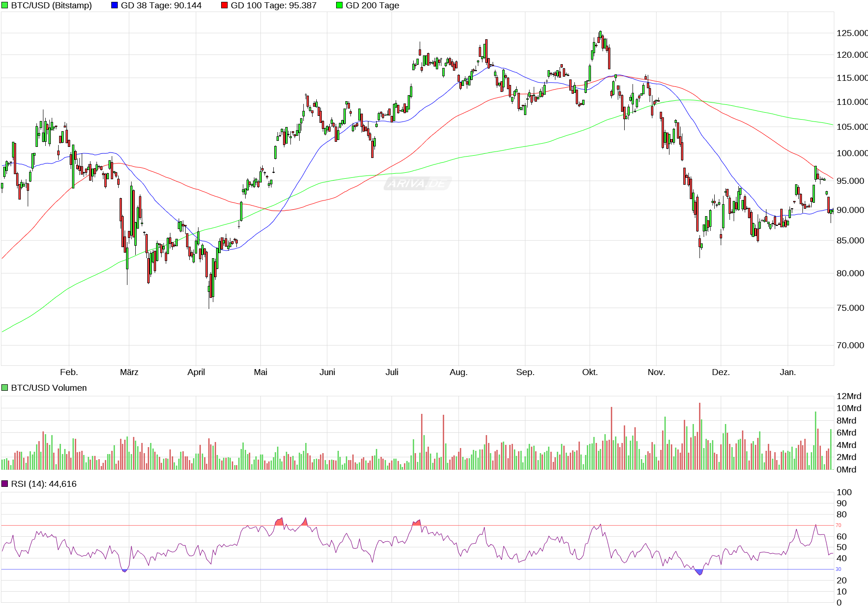Screen dimensions: 868x612
Task: Click the 75.000 price axis label
Action: pyautogui.click(x=850, y=308)
